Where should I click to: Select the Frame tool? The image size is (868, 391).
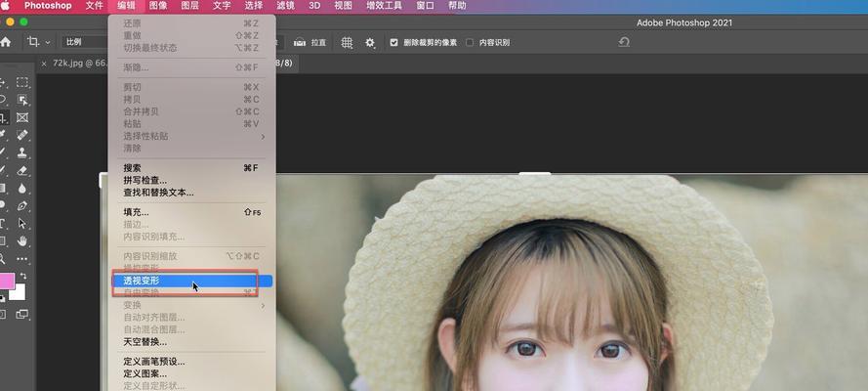point(22,117)
